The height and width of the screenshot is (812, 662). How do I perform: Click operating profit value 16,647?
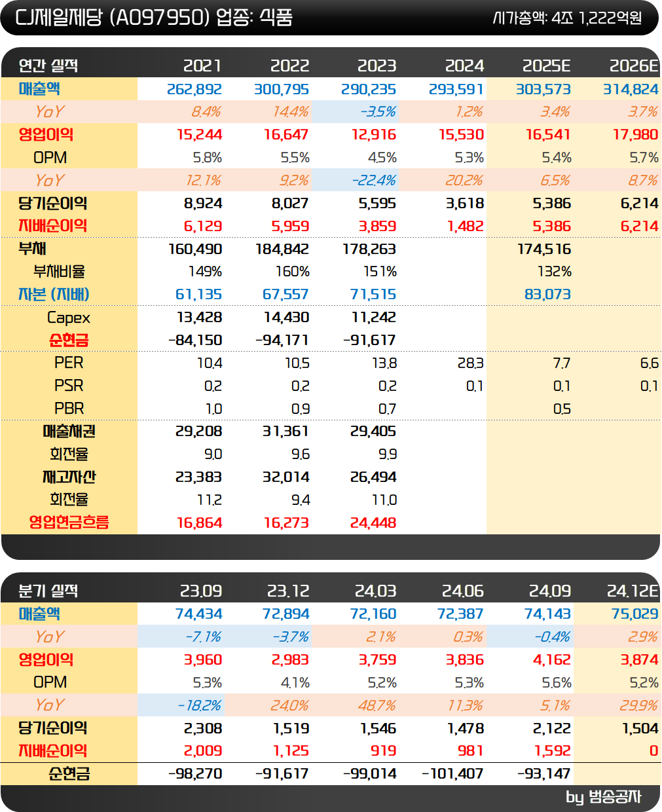point(287,135)
